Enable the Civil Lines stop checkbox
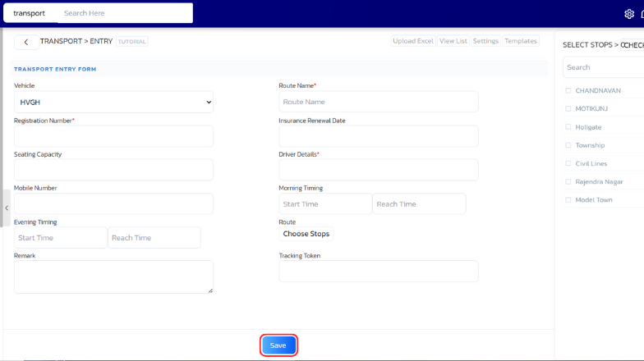644x361 pixels. [x=568, y=163]
